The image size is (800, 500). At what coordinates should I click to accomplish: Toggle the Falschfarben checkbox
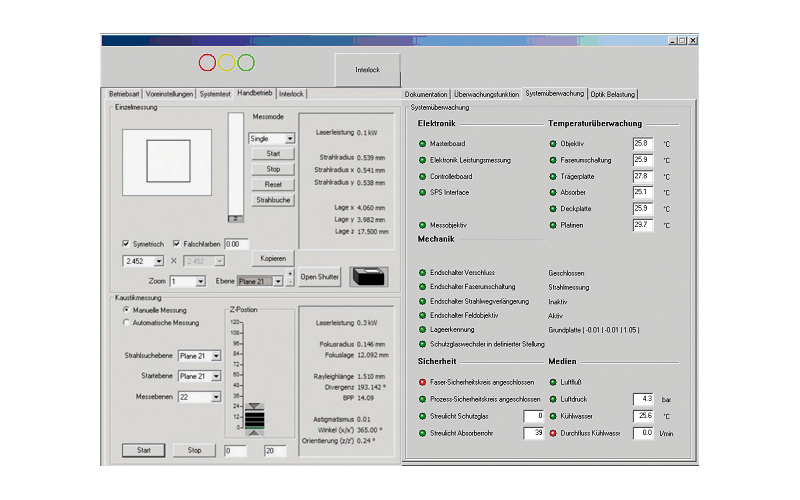[x=176, y=244]
